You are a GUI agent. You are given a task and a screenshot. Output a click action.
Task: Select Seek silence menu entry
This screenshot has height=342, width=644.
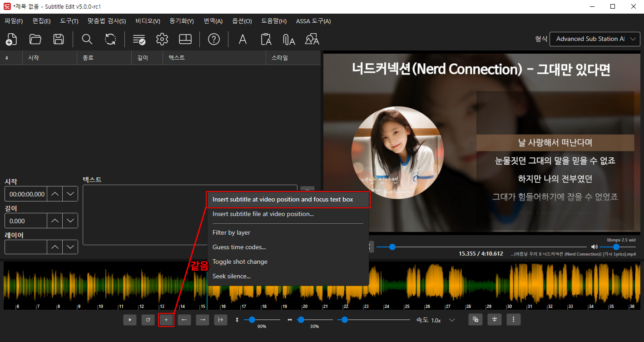[288, 276]
